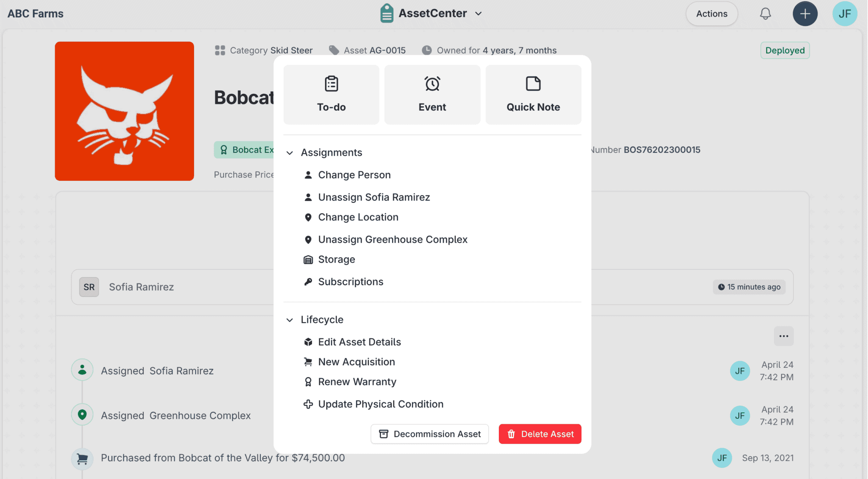Open the AssetCenter dropdown chevron
This screenshot has height=479, width=868.
pos(479,14)
